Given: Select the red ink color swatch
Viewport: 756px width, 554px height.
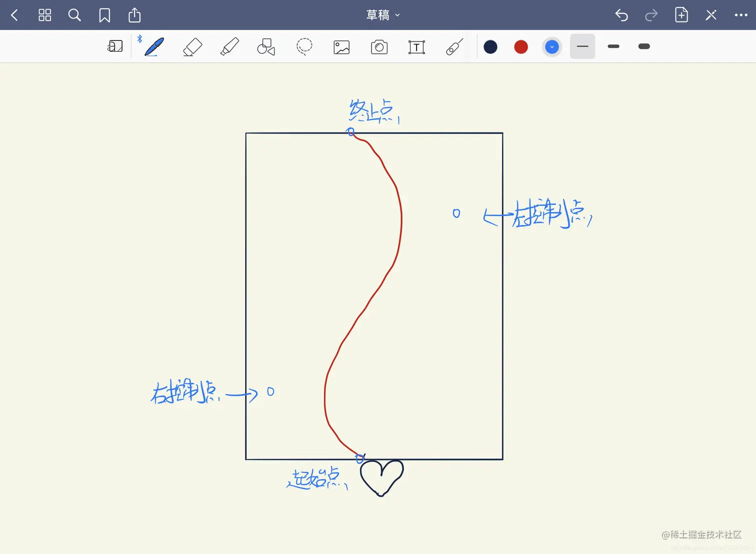Looking at the screenshot, I should (520, 46).
